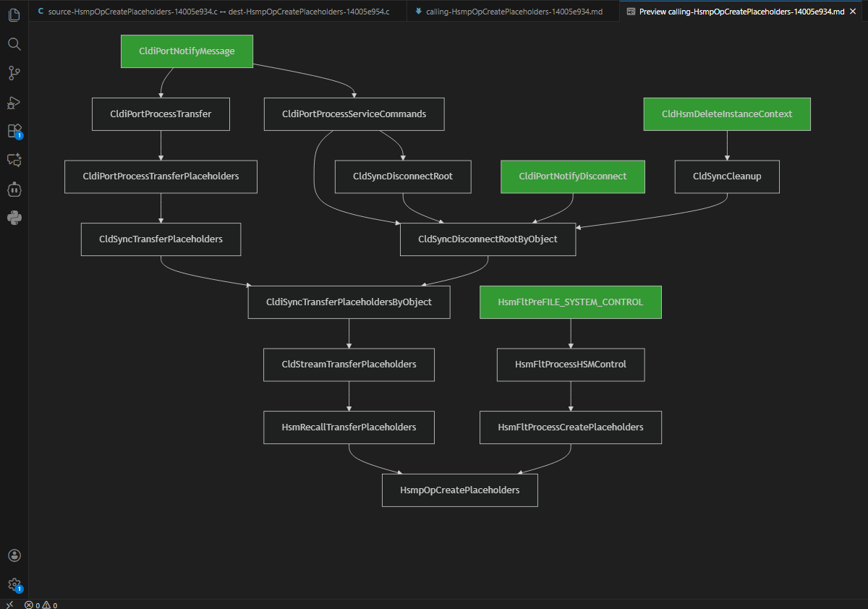Viewport: 868px width, 609px height.
Task: Switch to calling-HsmpOpCreatePlaceholders markdown tab
Action: point(514,12)
